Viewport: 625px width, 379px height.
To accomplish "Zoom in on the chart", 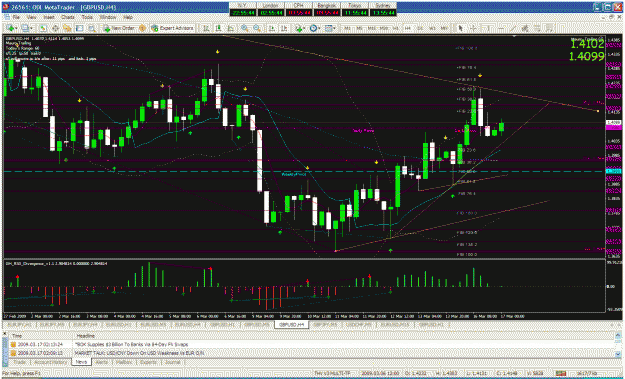I will (x=244, y=28).
